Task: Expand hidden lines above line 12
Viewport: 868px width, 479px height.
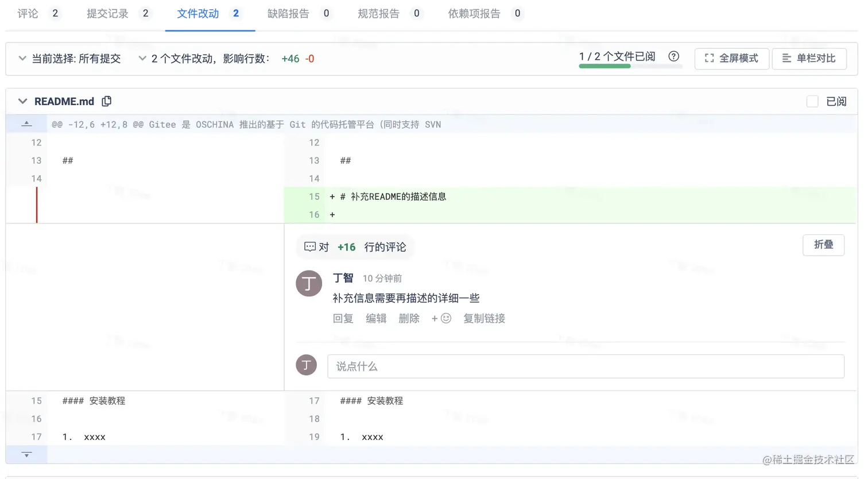Action: (26, 124)
